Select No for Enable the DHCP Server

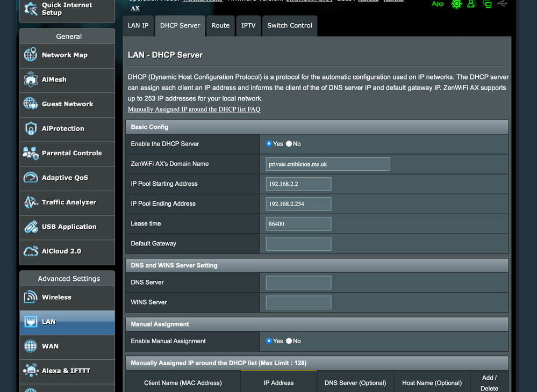[x=289, y=144]
